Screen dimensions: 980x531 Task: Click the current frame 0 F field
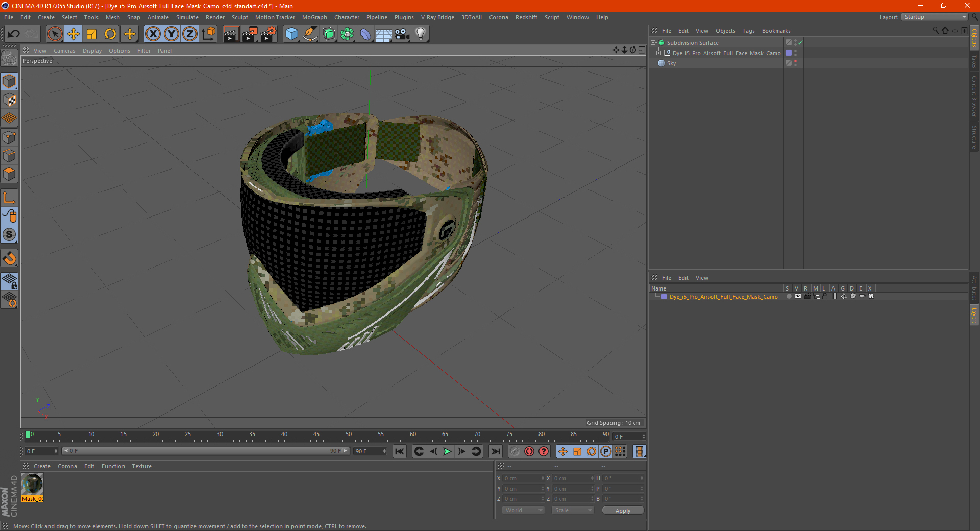click(x=41, y=451)
